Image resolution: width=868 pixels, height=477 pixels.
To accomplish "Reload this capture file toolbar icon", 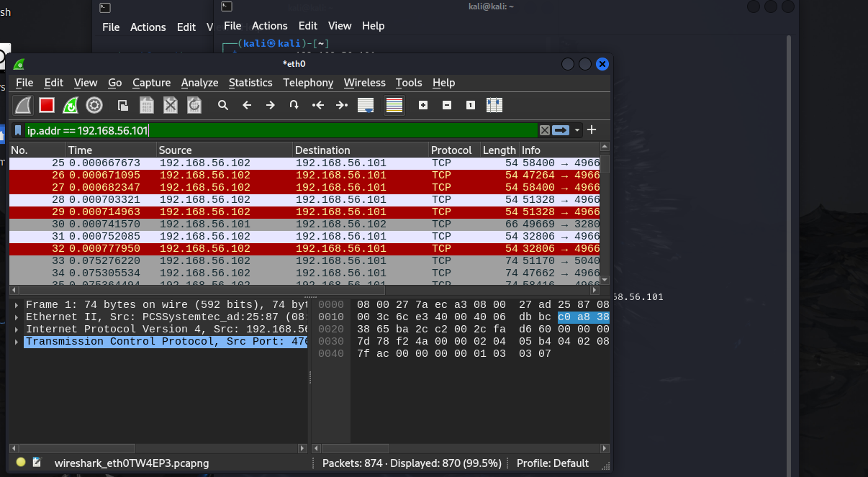I will coord(194,105).
